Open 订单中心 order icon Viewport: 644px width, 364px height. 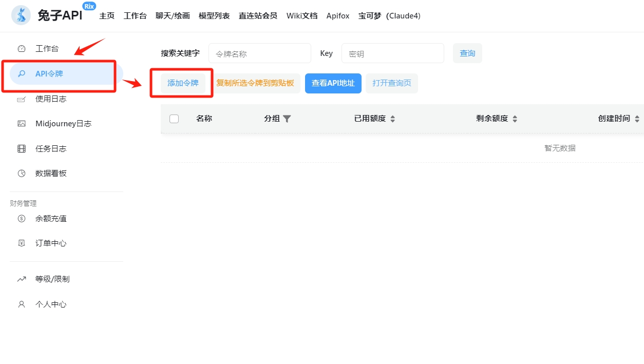[x=22, y=243]
